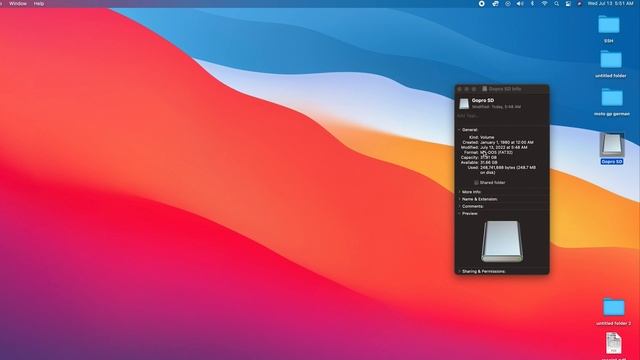
Task: Click the Modified date value 'July 13, 2022'
Action: 504,147
